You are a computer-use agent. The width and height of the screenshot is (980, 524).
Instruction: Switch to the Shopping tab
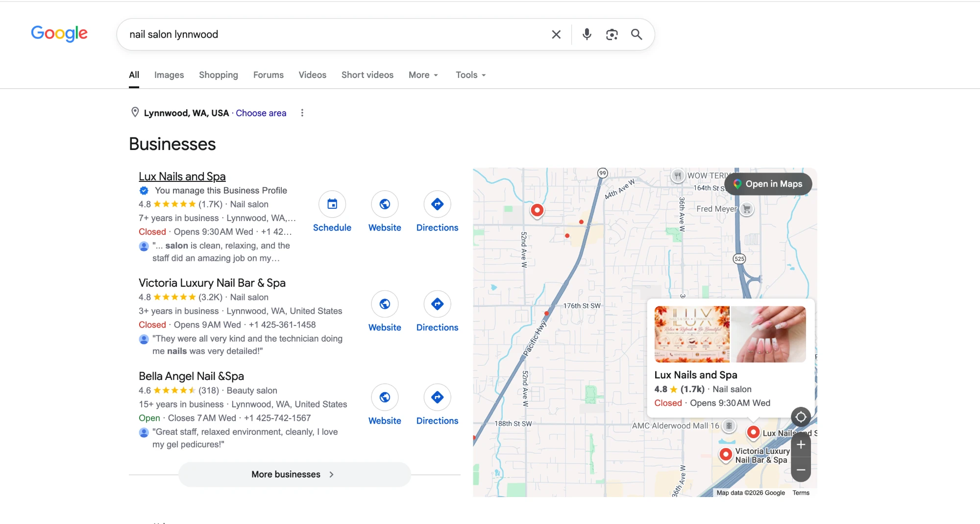(x=219, y=75)
